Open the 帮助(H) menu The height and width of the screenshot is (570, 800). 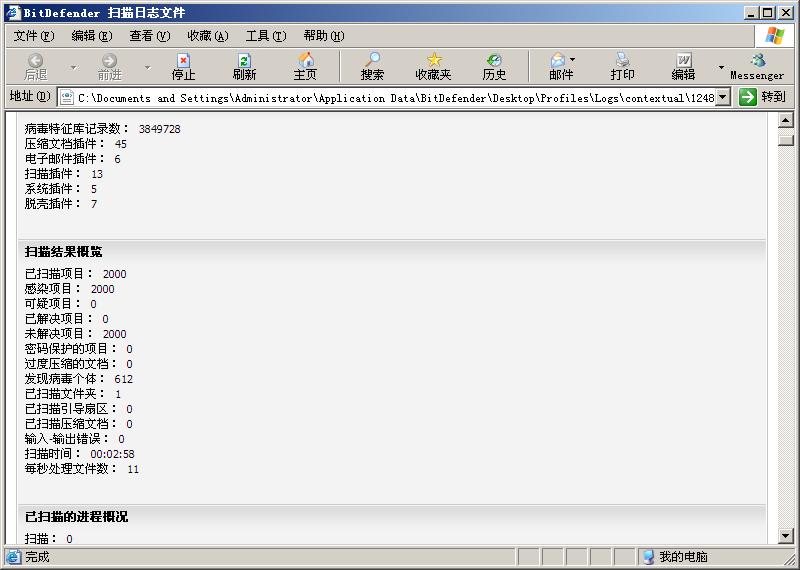point(324,36)
